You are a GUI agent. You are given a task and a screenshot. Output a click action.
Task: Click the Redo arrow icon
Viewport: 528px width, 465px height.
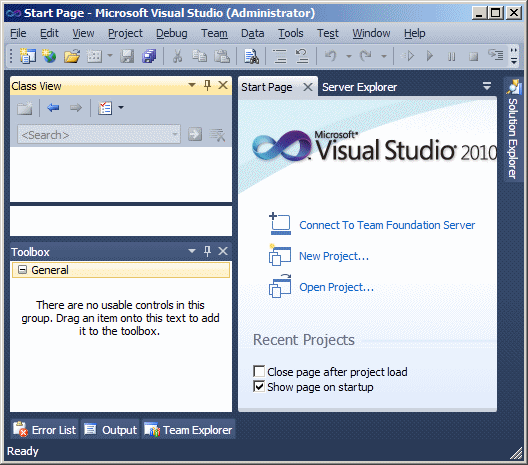[x=365, y=56]
